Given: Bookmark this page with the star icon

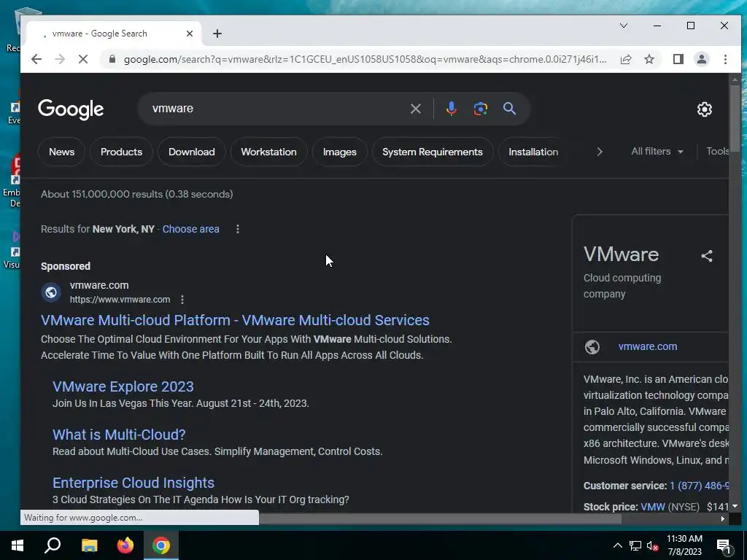Looking at the screenshot, I should 649,59.
